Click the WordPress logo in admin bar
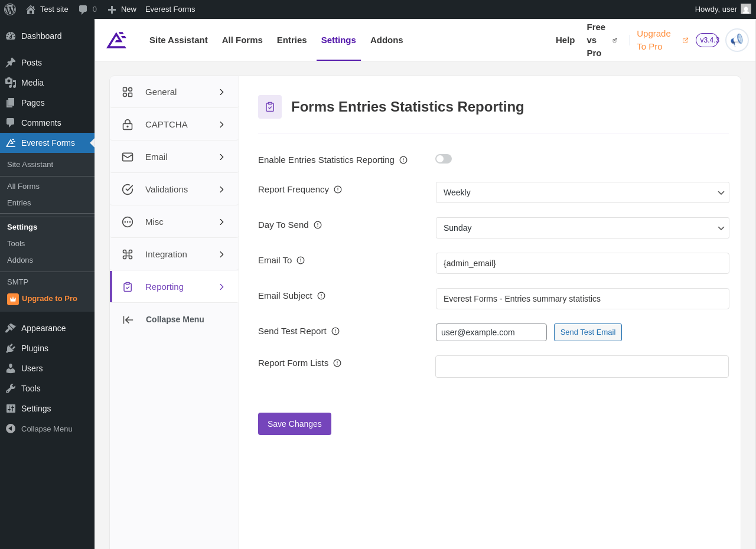The height and width of the screenshot is (549, 756). [x=10, y=9]
